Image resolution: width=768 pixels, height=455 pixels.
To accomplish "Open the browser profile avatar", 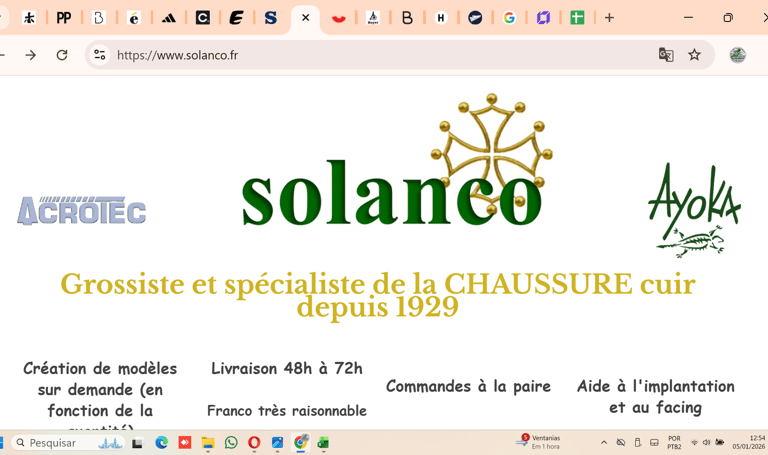I will [x=738, y=55].
